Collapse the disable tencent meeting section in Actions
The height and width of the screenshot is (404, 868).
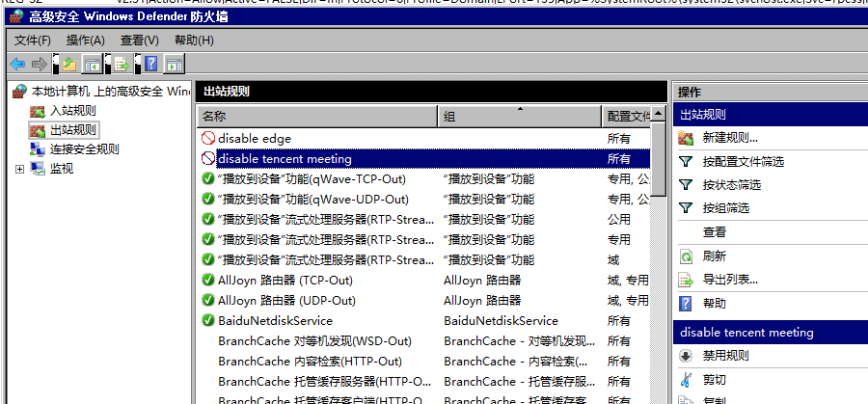tap(771, 333)
